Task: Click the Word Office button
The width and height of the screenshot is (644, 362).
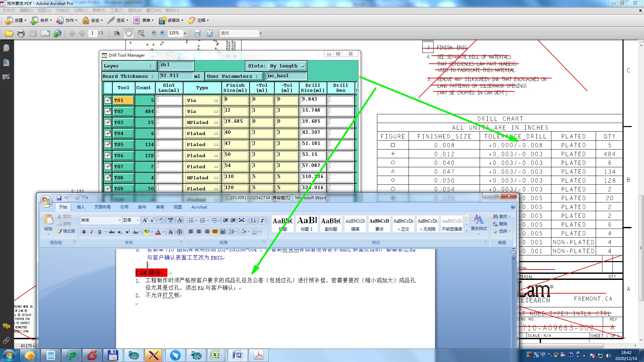Action: [x=46, y=201]
